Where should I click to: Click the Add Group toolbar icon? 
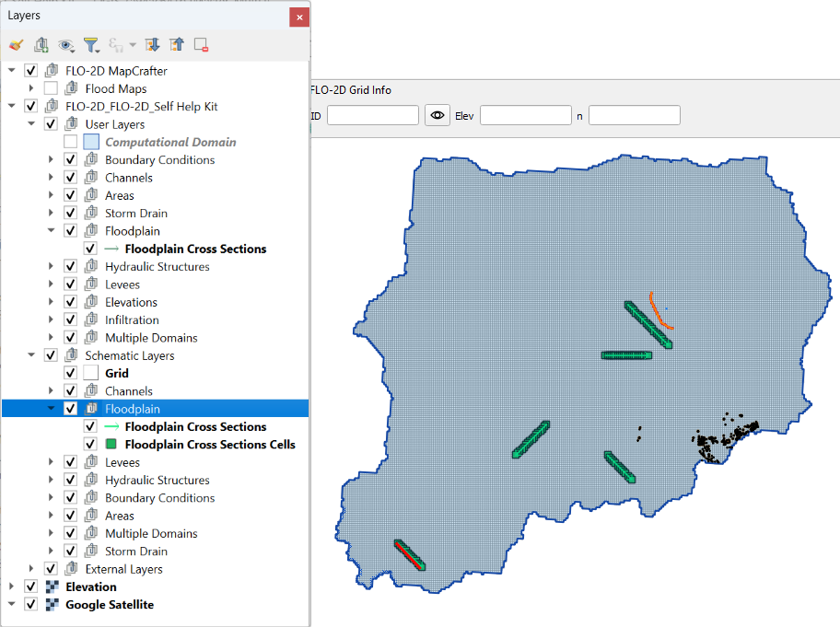point(41,44)
